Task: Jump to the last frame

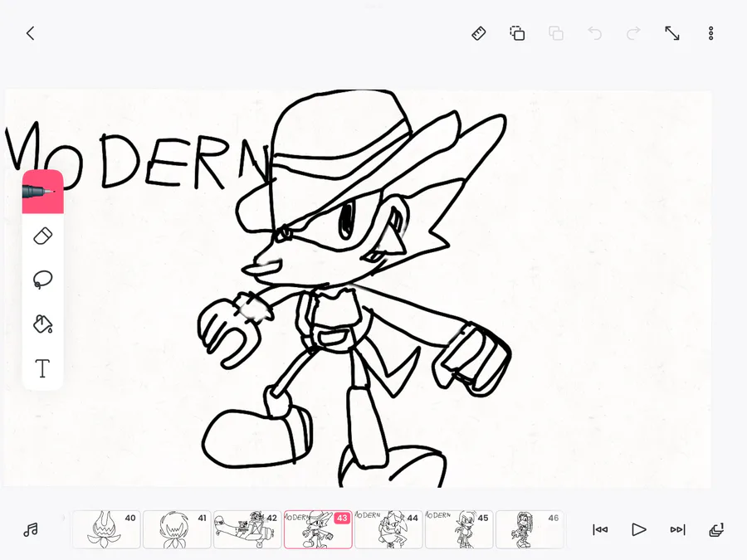Action: tap(677, 529)
